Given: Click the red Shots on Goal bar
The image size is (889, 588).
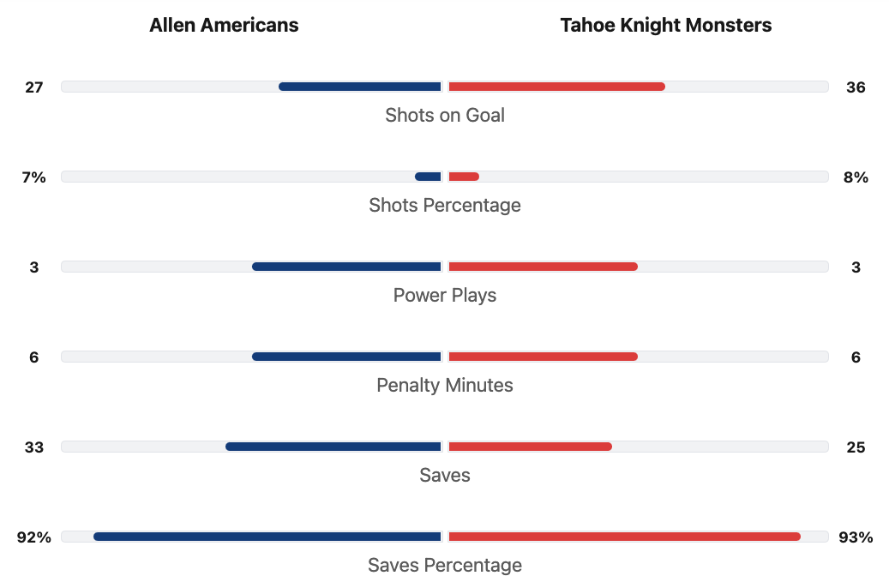Looking at the screenshot, I should 556,87.
